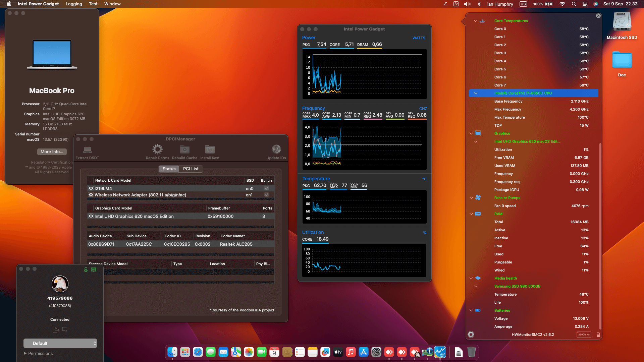644x362 pixels.
Task: Toggle the eye icon for I219LM4
Action: coord(91,188)
